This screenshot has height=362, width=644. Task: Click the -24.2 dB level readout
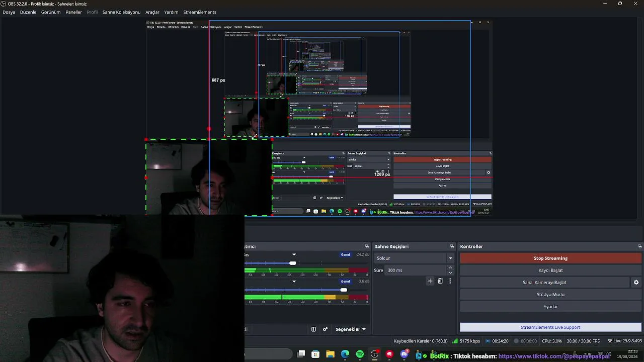click(362, 254)
